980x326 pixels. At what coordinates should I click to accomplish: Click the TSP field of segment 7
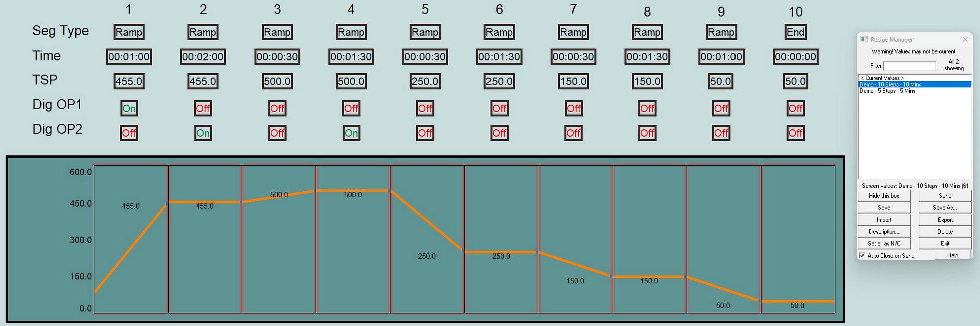point(574,81)
